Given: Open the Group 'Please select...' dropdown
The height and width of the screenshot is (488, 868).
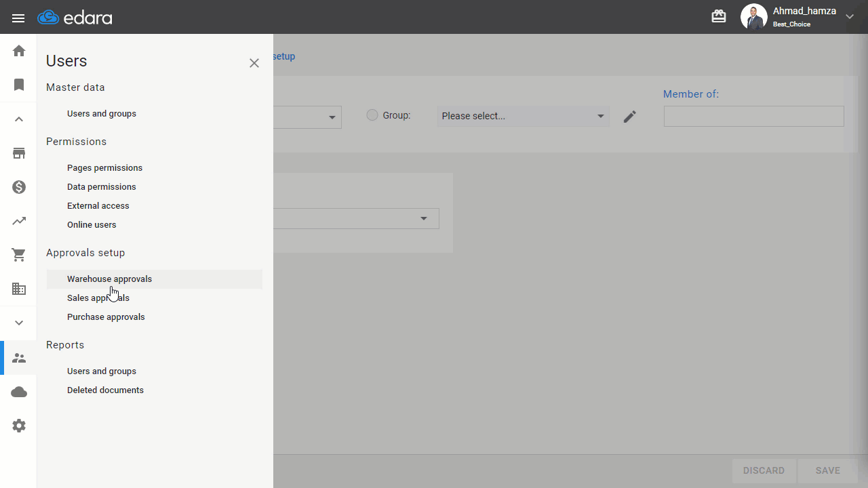Looking at the screenshot, I should click(523, 116).
